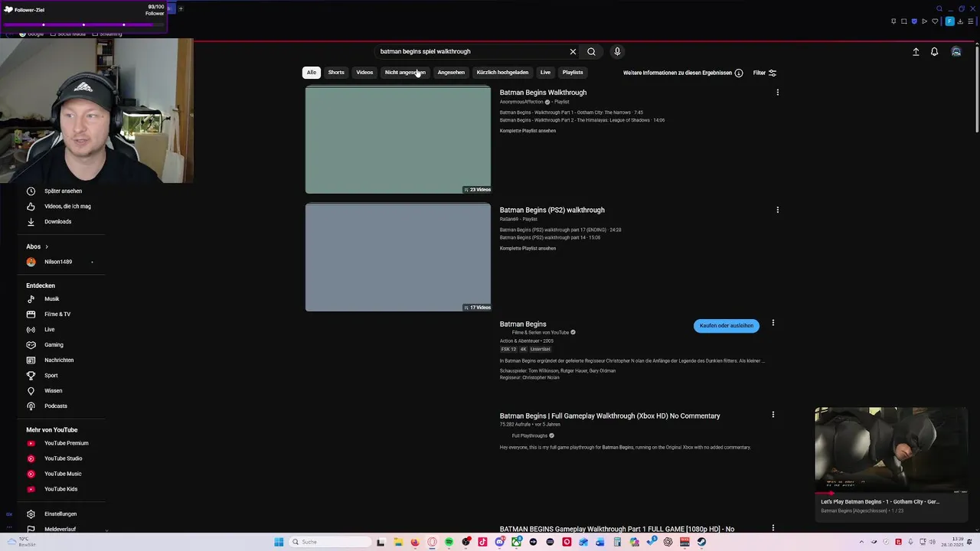Click Komplette Playlist ansehen under AnonymousAffection playlist
The height and width of the screenshot is (551, 980).
[528, 131]
